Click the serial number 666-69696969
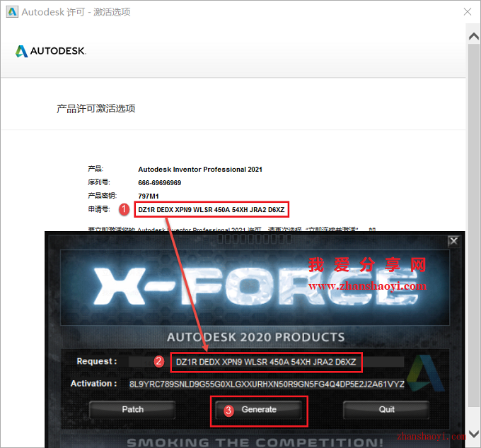The height and width of the screenshot is (448, 481). [160, 183]
